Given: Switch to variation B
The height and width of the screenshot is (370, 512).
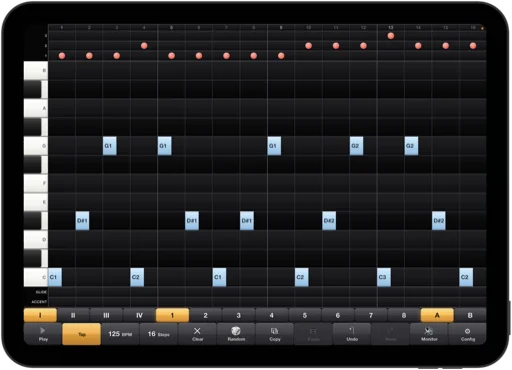Looking at the screenshot, I should [x=470, y=315].
